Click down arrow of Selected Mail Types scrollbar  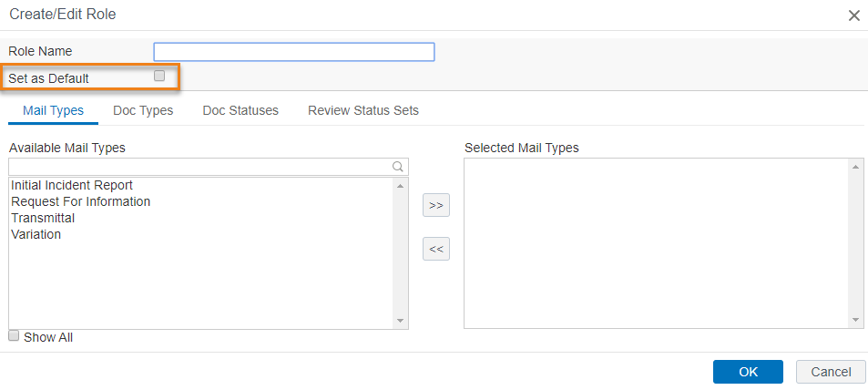[855, 320]
